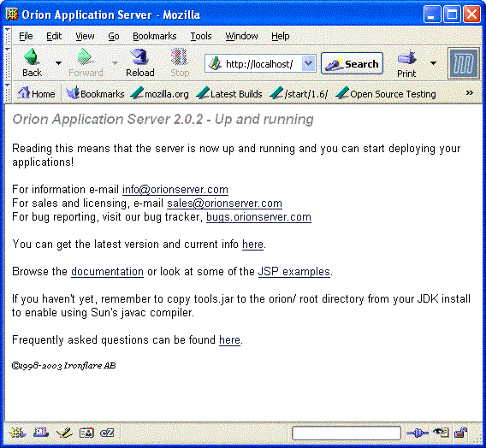Open the URL bar history dropdown
Viewport: 486px width, 448px height.
[x=308, y=63]
